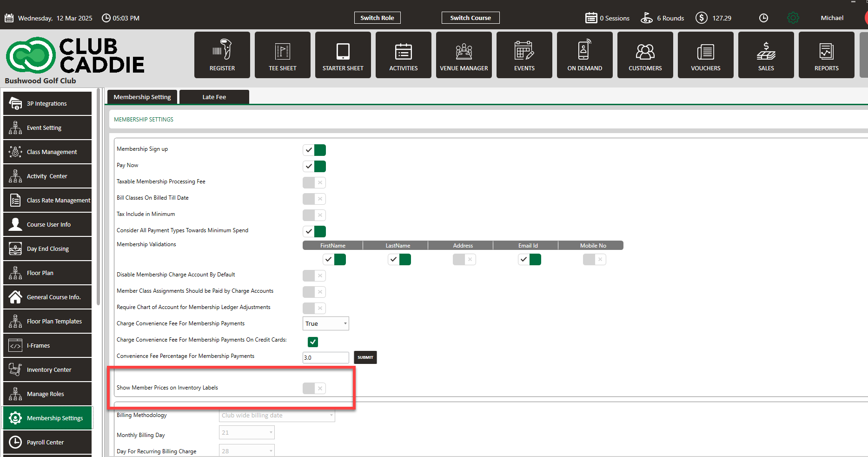Screen dimensions: 868x457
Task: Open Charge Convenience Fee True dropdown
Action: (x=326, y=323)
